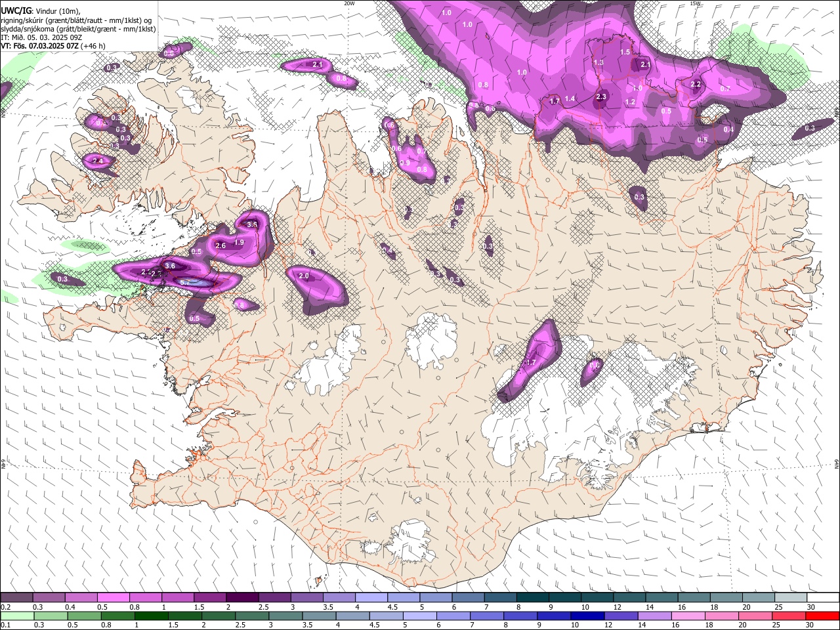Select the 3.5 snowfall value on the map
This screenshot has height=630, width=840.
pos(252,224)
